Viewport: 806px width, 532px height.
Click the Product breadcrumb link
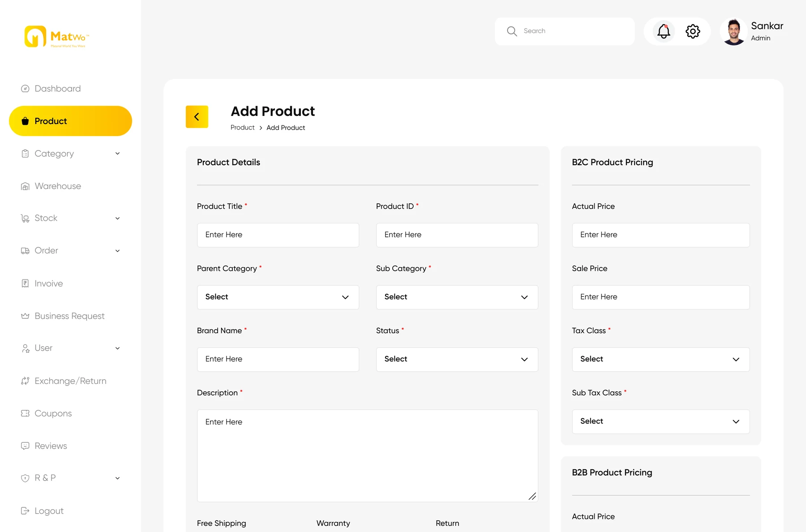(x=242, y=128)
